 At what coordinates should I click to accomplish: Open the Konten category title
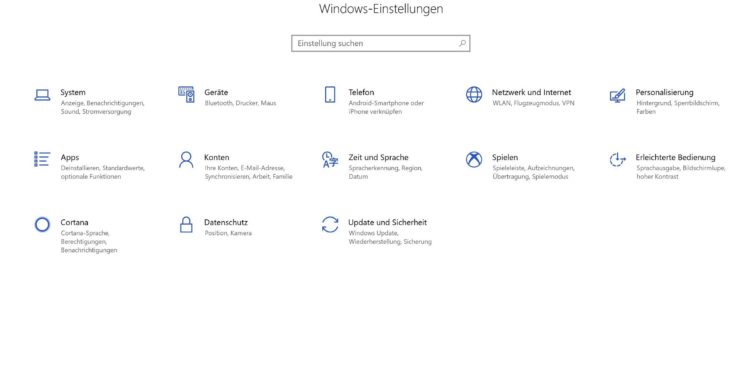(217, 157)
